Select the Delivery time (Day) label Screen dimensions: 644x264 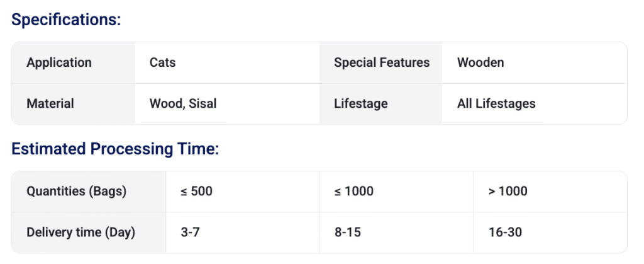80,232
